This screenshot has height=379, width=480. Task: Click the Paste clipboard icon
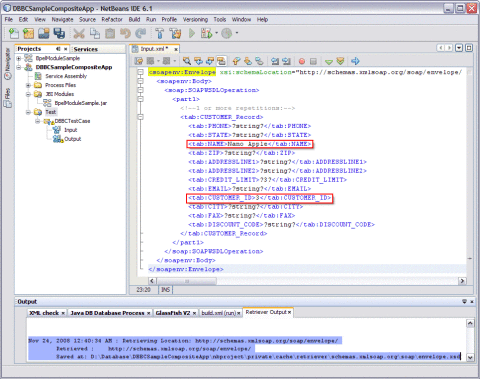tap(110, 33)
